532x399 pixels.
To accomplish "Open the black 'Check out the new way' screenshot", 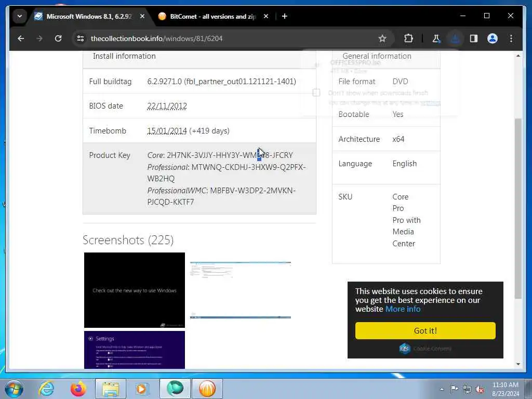I will 135,290.
